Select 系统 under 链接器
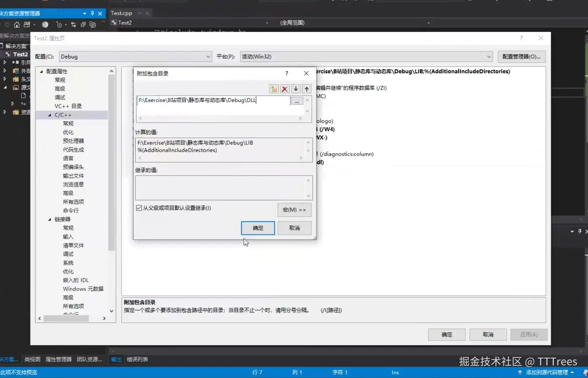The width and height of the screenshot is (588, 378). coord(68,263)
